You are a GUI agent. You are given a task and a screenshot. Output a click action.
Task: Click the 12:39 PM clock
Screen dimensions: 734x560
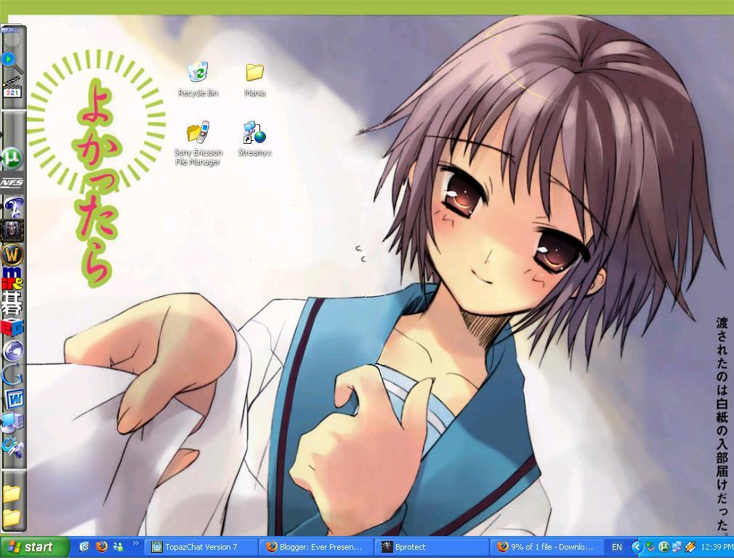717,547
